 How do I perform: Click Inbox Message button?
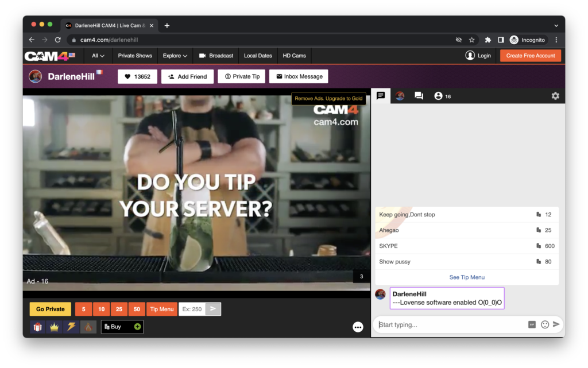[x=299, y=76]
